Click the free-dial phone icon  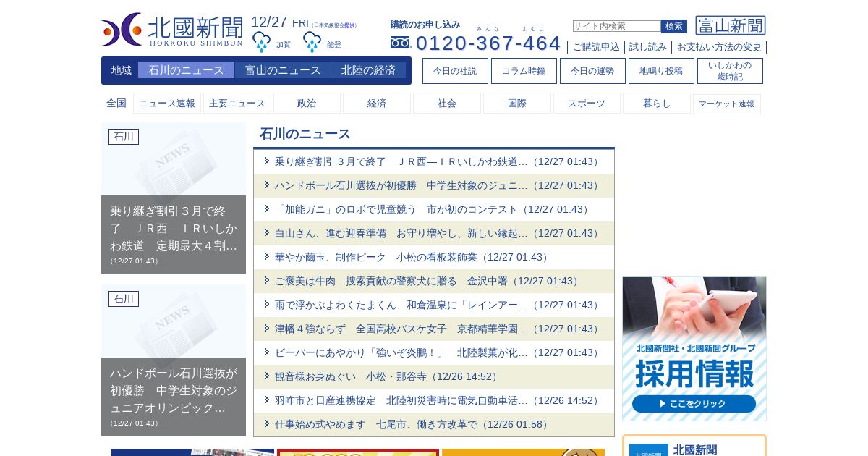pos(400,43)
